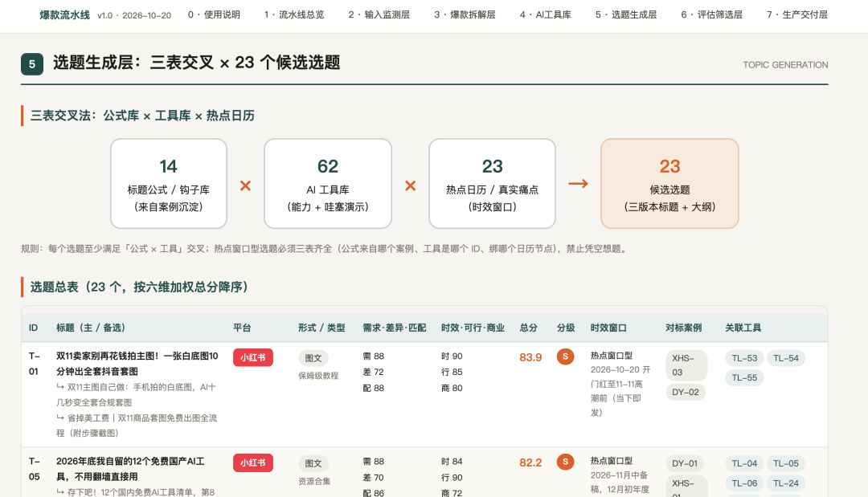Screen dimensions: 868x497
Task: Click the 14 标题公式 / 钩子库 card
Action: pos(168,184)
